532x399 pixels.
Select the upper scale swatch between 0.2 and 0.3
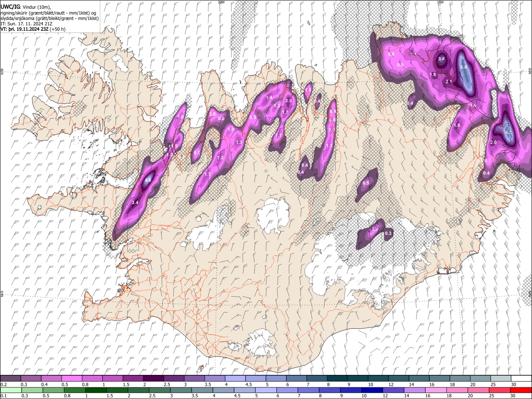tap(10, 379)
